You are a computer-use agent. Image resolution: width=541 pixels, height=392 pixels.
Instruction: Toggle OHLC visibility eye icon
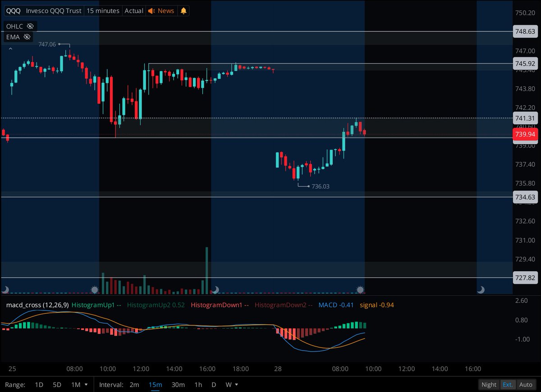click(x=30, y=26)
